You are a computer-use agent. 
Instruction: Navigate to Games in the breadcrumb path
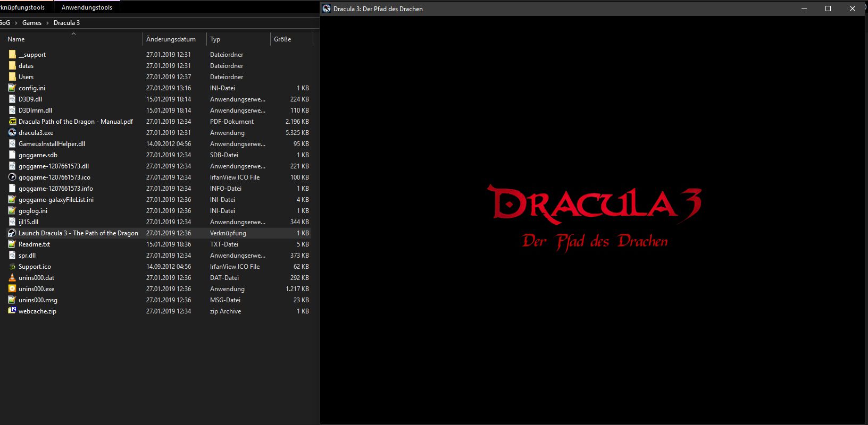click(x=32, y=23)
